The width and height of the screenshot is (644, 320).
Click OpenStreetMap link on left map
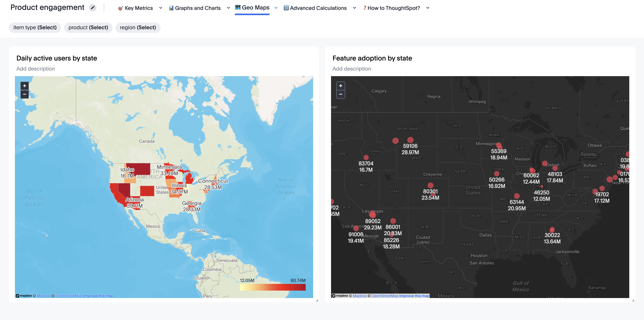pos(69,296)
